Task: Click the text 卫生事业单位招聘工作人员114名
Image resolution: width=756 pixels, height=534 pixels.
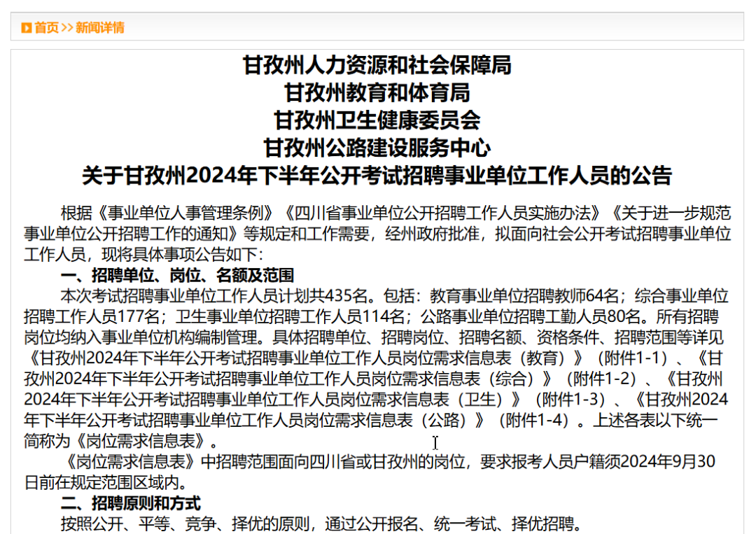Action: 290,316
